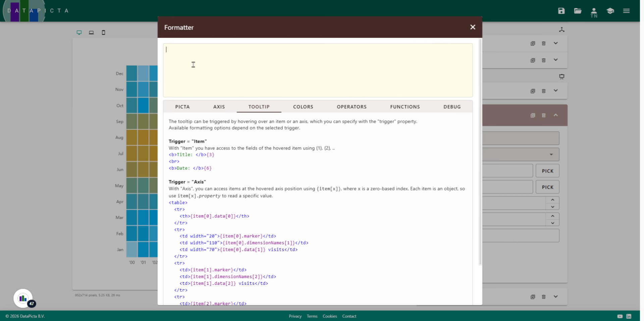Click into the Formatter text editor
Image resolution: width=644 pixels, height=321 pixels.
pyautogui.click(x=318, y=70)
